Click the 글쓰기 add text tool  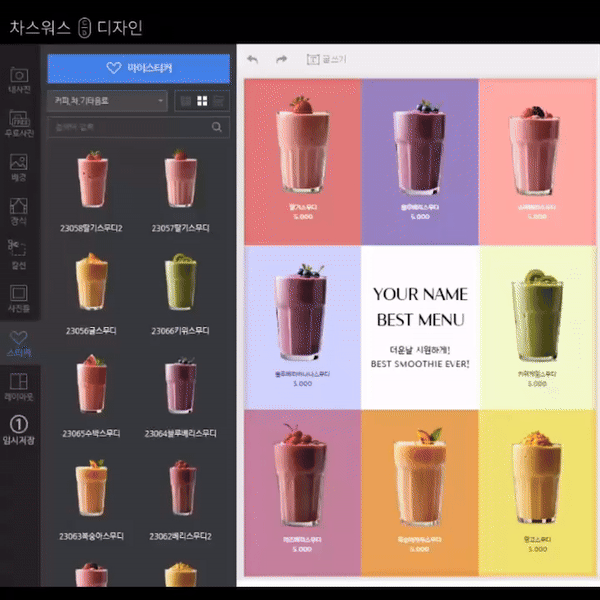(x=326, y=59)
